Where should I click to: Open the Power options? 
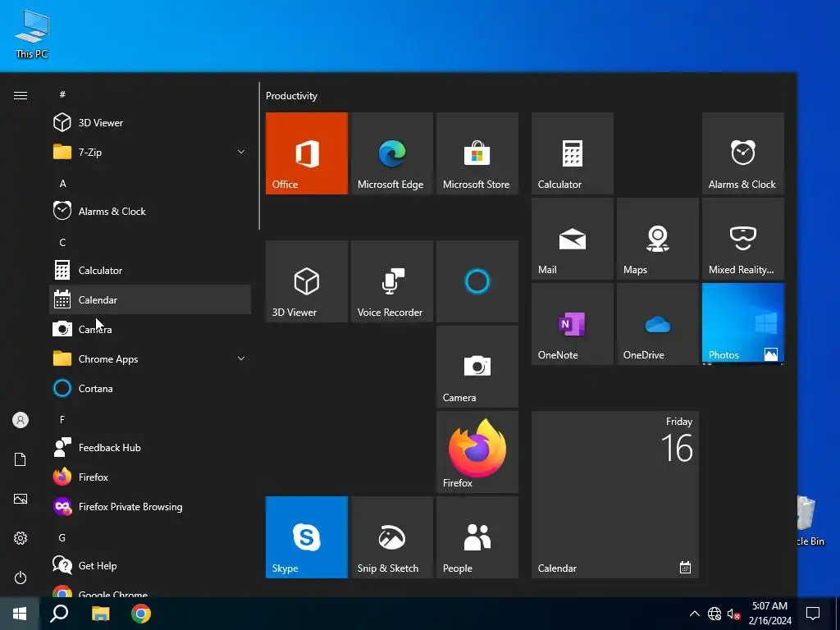[21, 577]
